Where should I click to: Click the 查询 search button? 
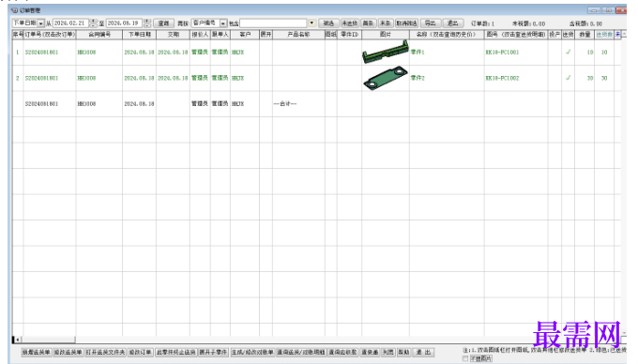click(164, 23)
